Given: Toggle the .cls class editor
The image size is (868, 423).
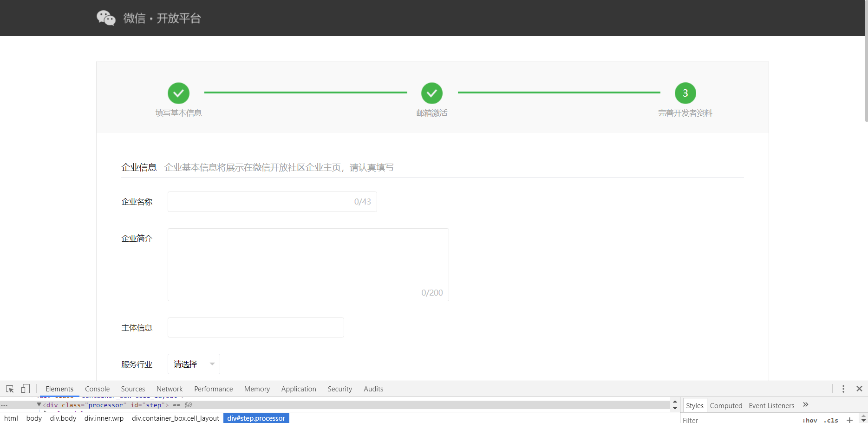Looking at the screenshot, I should (x=831, y=420).
